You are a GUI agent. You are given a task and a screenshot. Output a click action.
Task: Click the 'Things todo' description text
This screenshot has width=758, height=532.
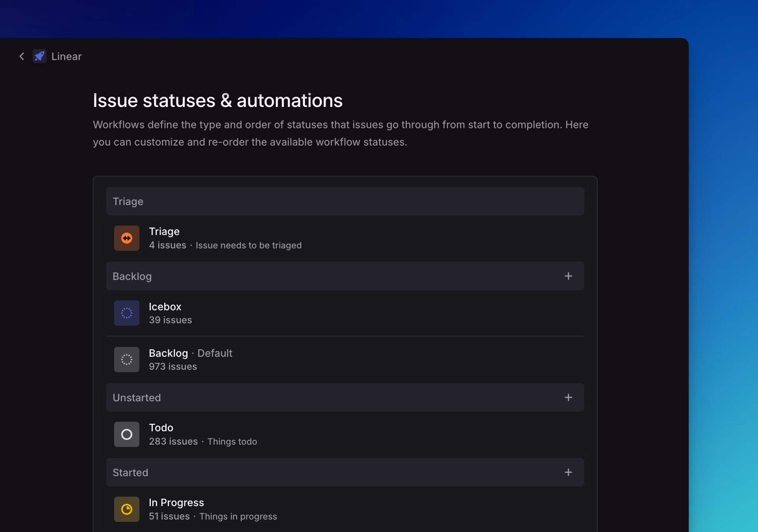[232, 441]
